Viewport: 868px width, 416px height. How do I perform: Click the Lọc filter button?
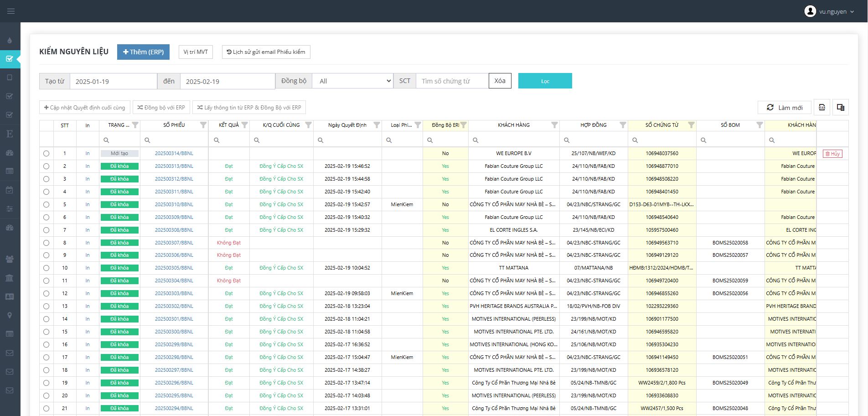(545, 81)
